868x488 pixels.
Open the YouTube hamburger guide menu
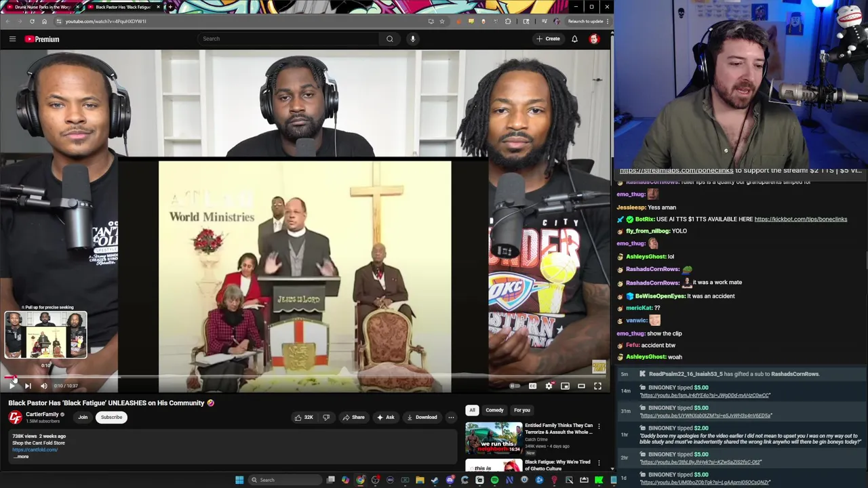click(12, 39)
